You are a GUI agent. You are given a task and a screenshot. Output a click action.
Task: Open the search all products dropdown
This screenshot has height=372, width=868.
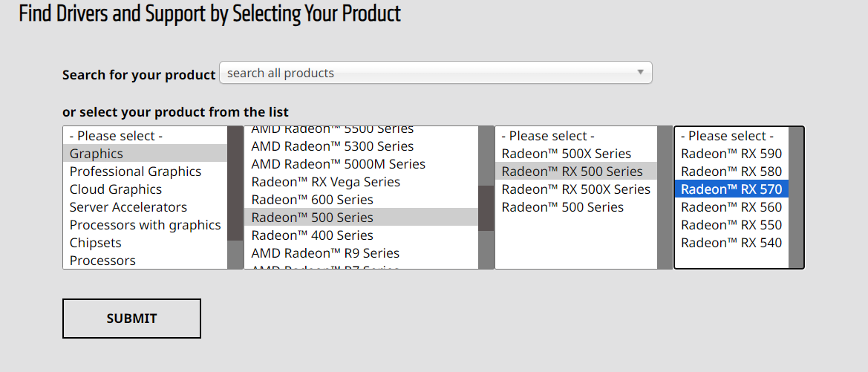(x=434, y=73)
